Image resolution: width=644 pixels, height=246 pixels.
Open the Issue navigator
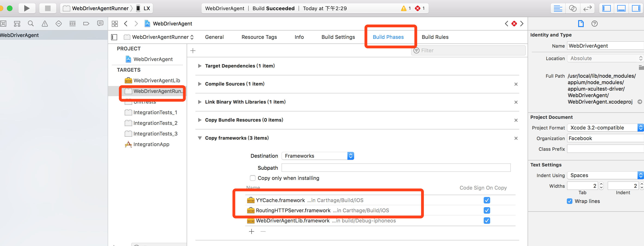click(x=45, y=24)
